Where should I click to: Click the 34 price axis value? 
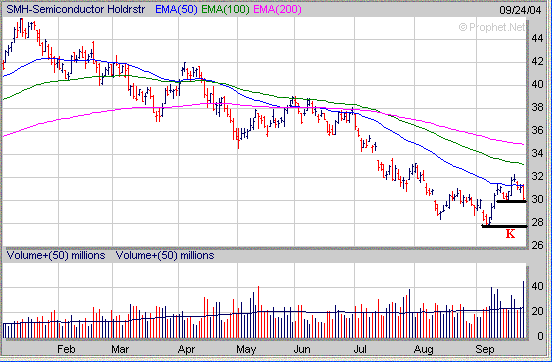(x=537, y=153)
